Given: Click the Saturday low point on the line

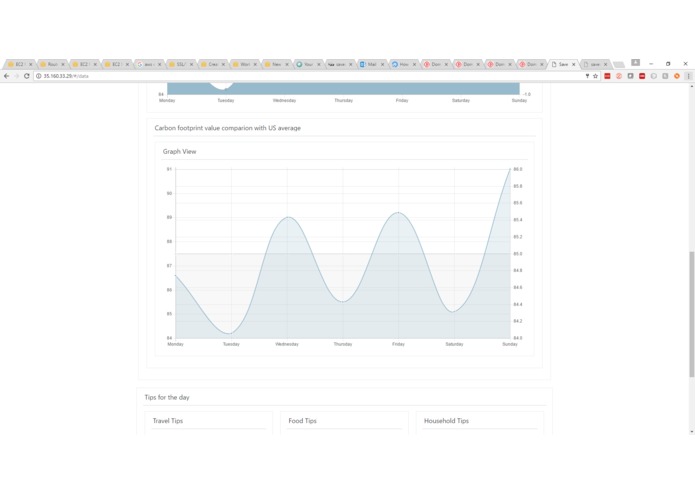Looking at the screenshot, I should click(x=454, y=312).
